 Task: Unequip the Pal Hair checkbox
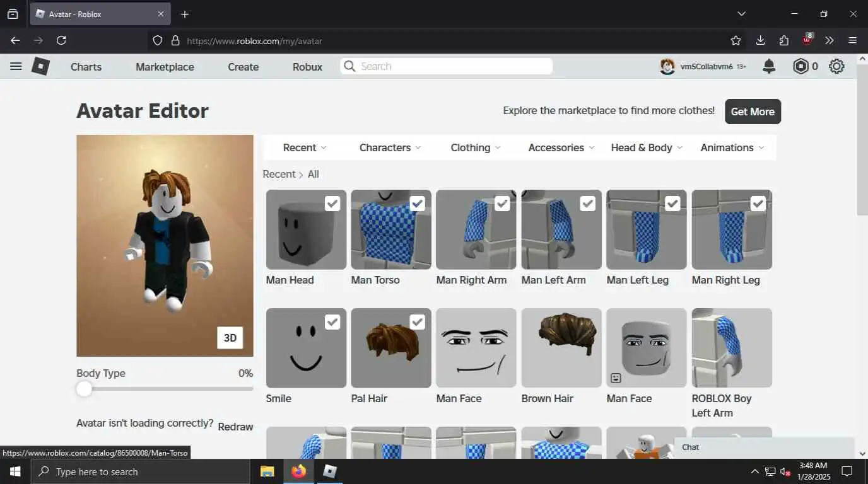coord(418,322)
